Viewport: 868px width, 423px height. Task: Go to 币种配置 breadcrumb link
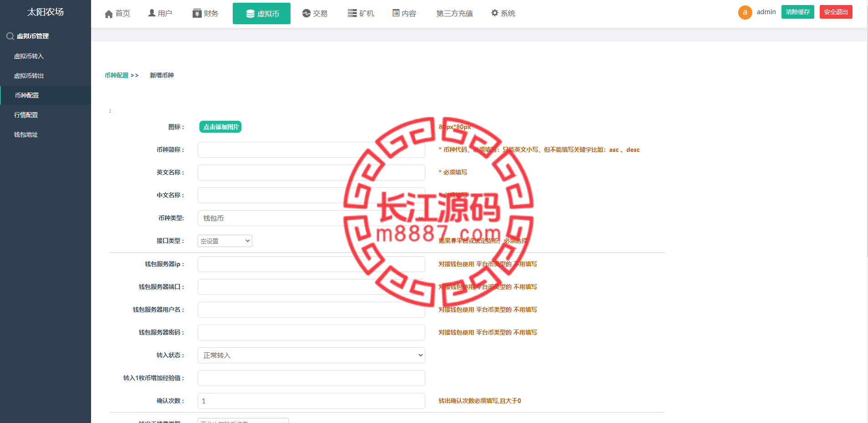(x=117, y=75)
